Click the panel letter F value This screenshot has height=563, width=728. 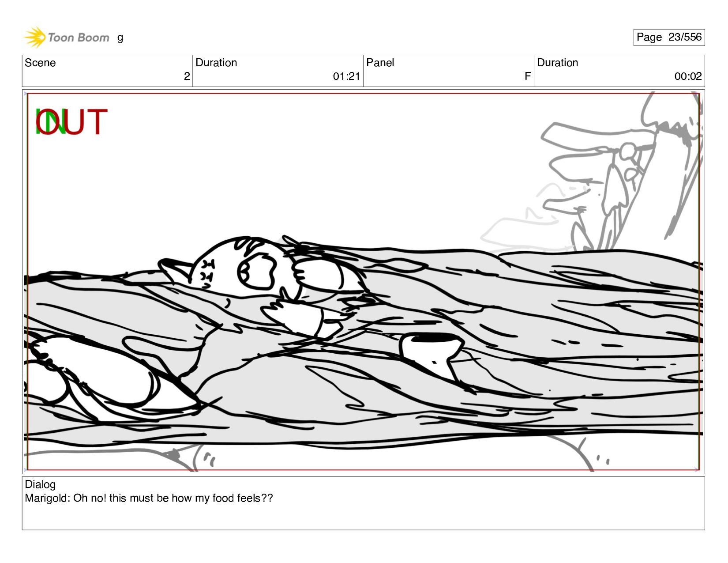tap(528, 76)
